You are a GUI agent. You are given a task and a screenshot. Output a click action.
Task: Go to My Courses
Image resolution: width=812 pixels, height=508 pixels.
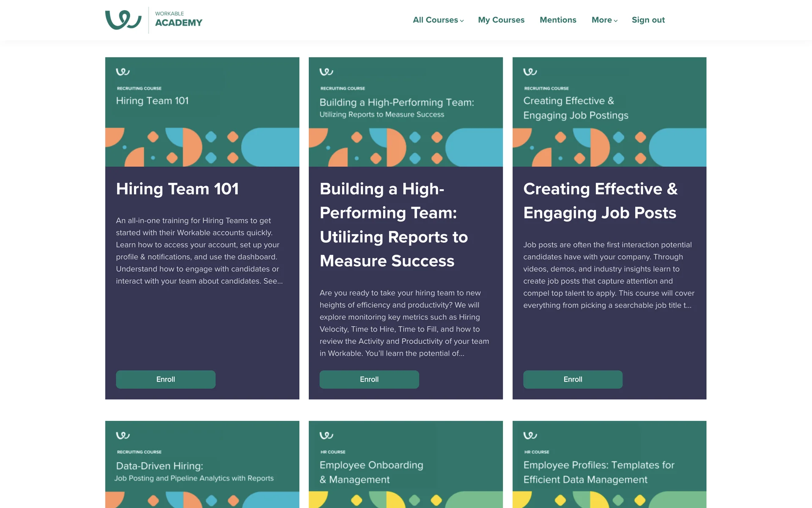[x=501, y=20]
